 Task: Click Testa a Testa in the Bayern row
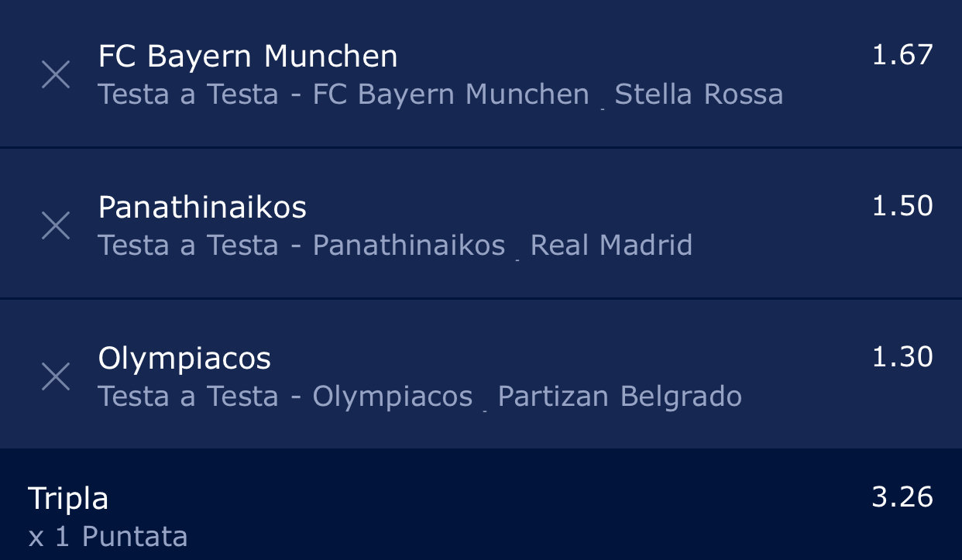(188, 95)
